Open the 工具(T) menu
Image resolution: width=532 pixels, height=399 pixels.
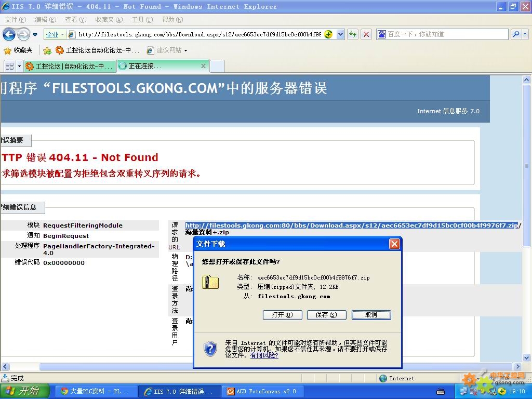(142, 20)
